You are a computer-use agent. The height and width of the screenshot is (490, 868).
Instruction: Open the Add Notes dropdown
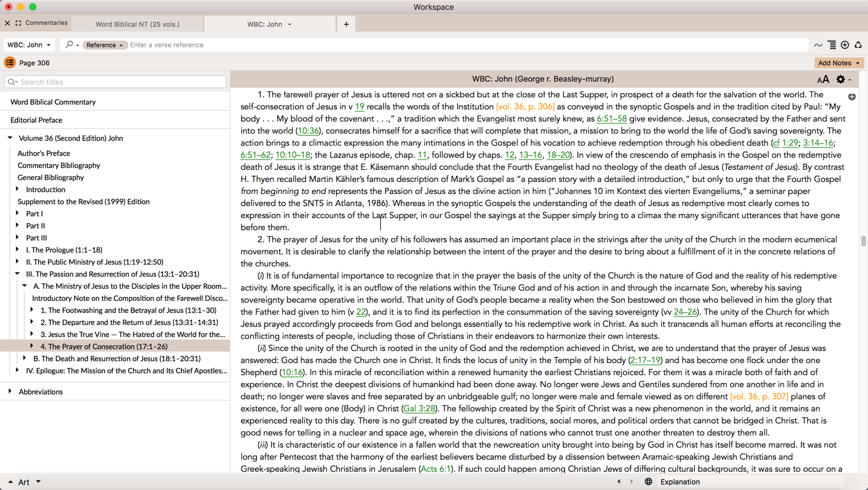[839, 63]
